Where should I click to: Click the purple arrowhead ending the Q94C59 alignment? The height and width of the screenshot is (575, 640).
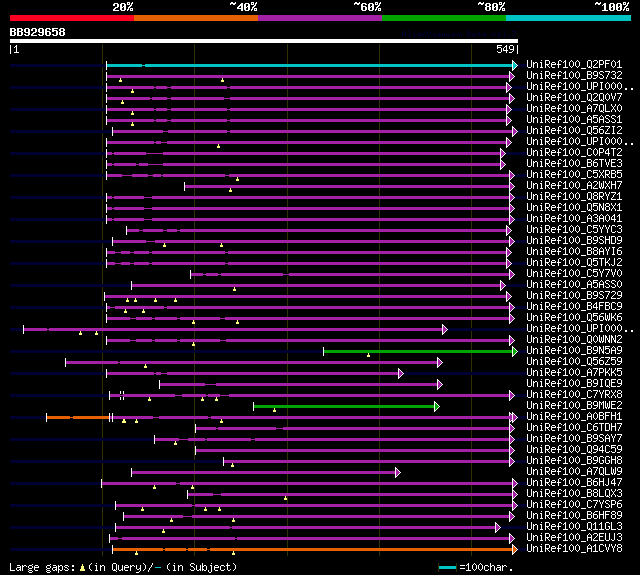(512, 451)
